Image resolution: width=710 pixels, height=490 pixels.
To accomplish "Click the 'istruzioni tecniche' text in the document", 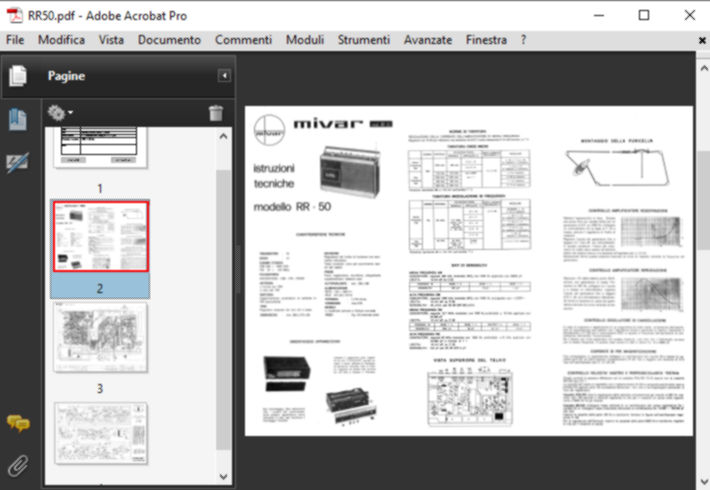I will coord(273,176).
